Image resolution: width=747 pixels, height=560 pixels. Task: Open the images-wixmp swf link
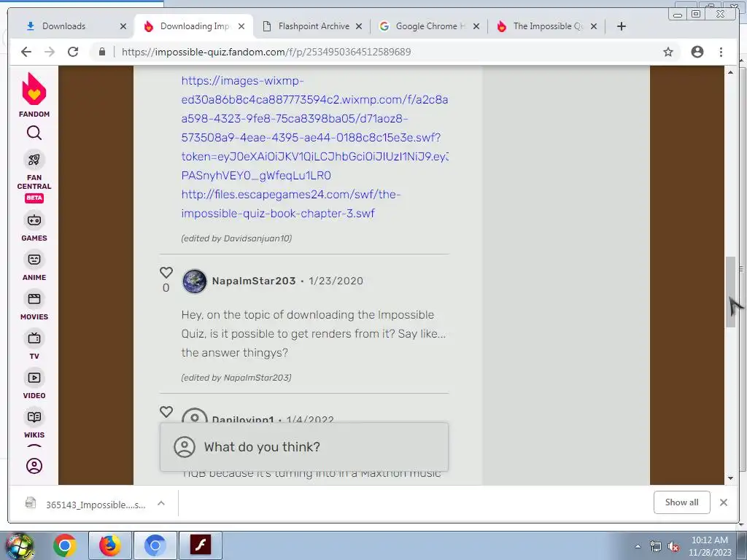click(x=314, y=128)
